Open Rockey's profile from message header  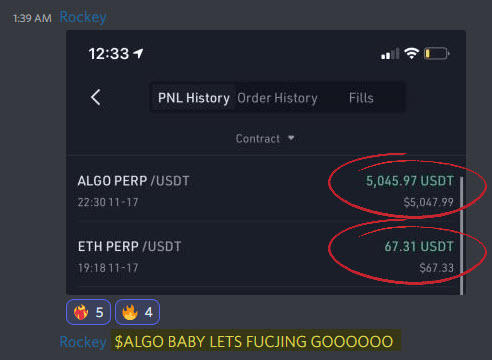click(83, 17)
